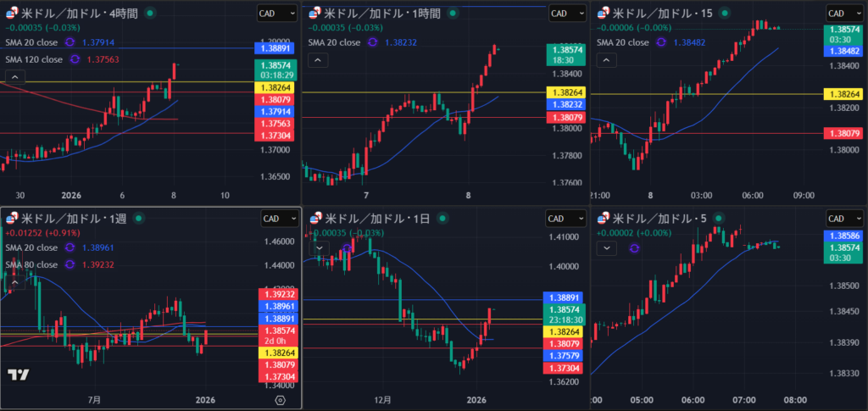Click the TradingView logo on weekly chart
The image size is (868, 411).
click(x=19, y=375)
